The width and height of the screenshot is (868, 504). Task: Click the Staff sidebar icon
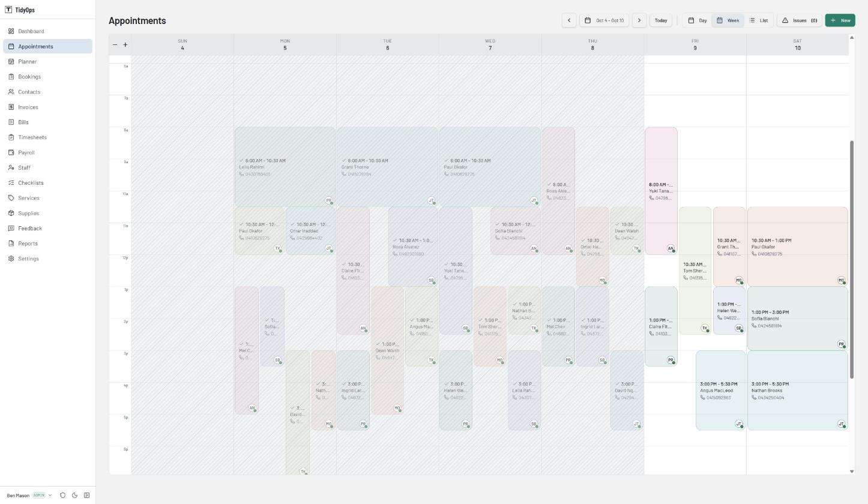pos(11,167)
